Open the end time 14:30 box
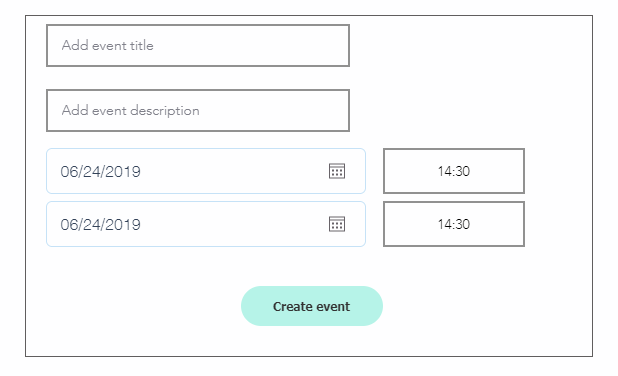This screenshot has width=618, height=376. click(x=454, y=224)
